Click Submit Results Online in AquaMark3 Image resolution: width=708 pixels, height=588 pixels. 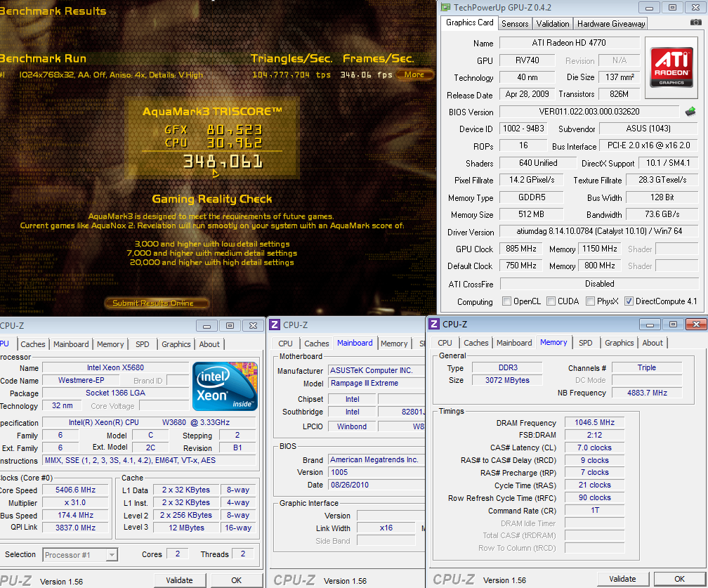tap(157, 303)
